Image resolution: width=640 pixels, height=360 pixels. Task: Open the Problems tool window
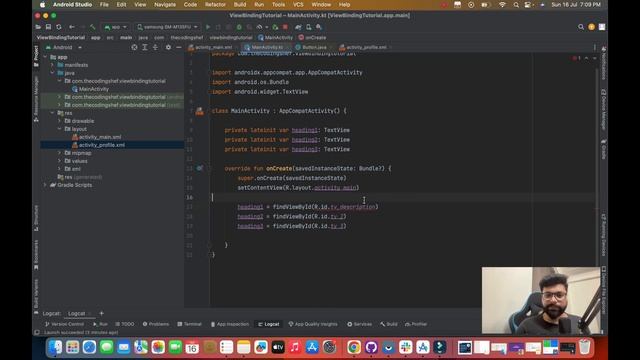156,324
